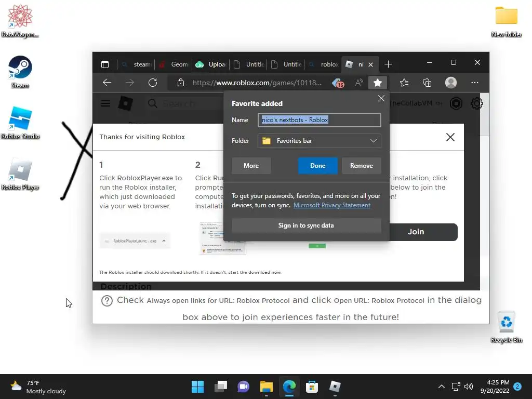
Task: Open the volume control in system tray
Action: [x=468, y=387]
